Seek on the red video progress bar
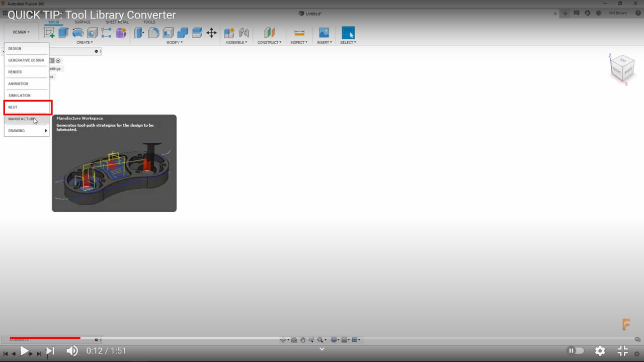This screenshot has height=362, width=644. coord(45,338)
